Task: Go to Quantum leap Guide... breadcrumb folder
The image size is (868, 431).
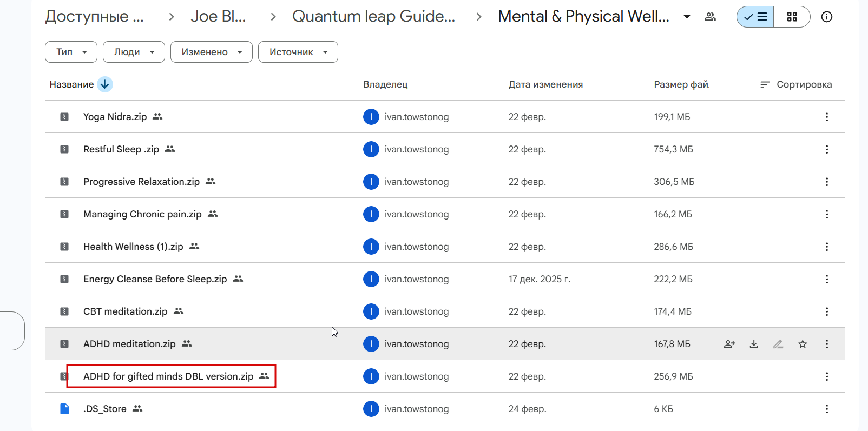Action: tap(373, 17)
